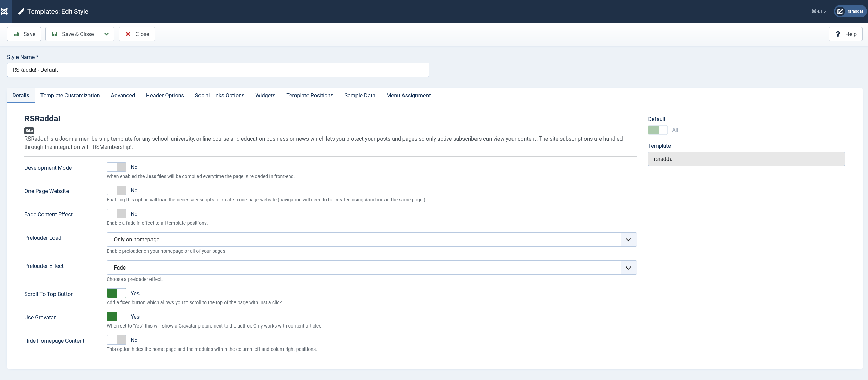Open the Template Customization tab

click(x=70, y=95)
